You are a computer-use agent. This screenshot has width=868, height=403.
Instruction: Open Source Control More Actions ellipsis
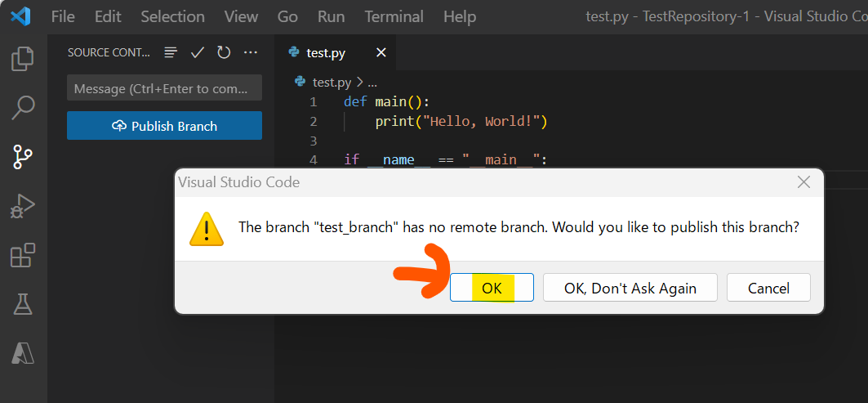pos(251,52)
